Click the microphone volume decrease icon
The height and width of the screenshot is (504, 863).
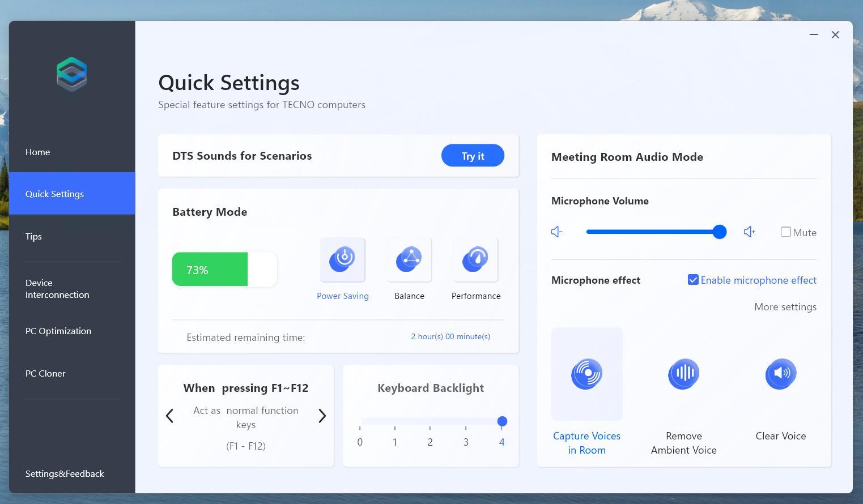[x=556, y=232]
